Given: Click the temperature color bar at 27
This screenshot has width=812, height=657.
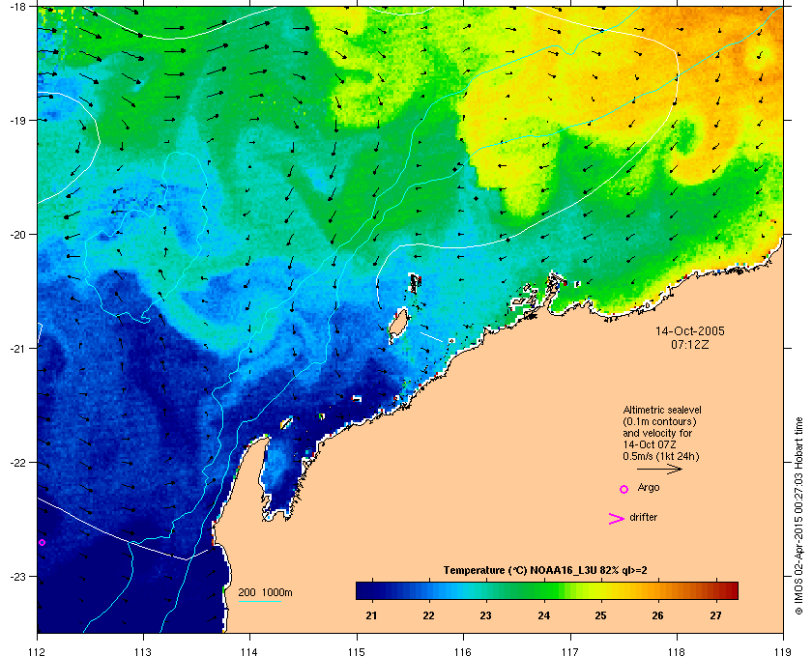Looking at the screenshot, I should 716,590.
